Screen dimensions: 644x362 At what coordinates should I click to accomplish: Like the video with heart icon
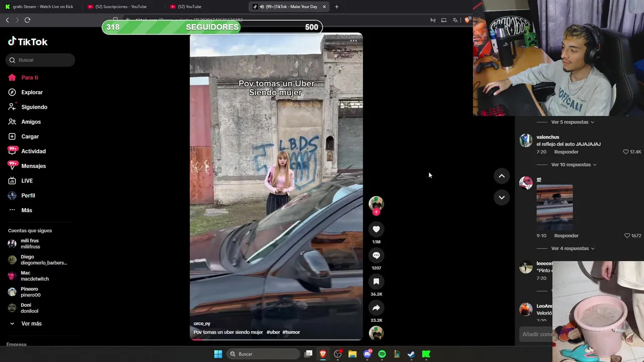point(376,229)
